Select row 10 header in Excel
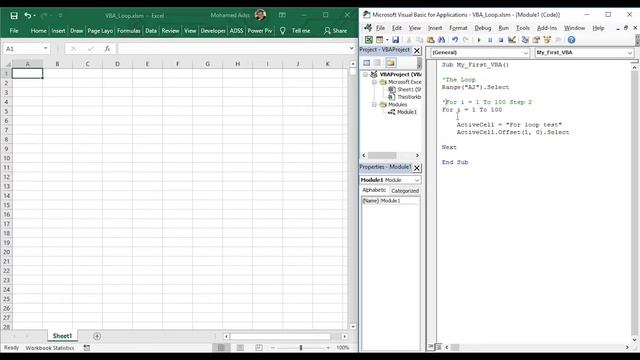The image size is (640, 360). coord(7,158)
